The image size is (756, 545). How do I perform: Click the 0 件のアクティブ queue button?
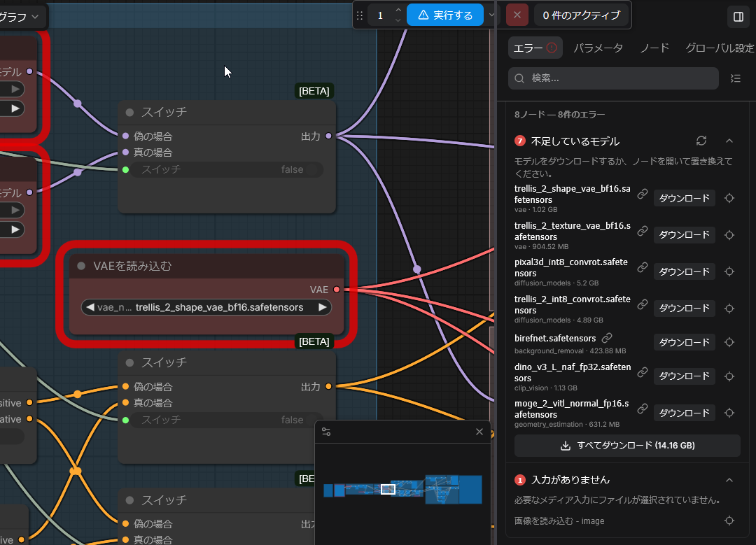pos(581,15)
